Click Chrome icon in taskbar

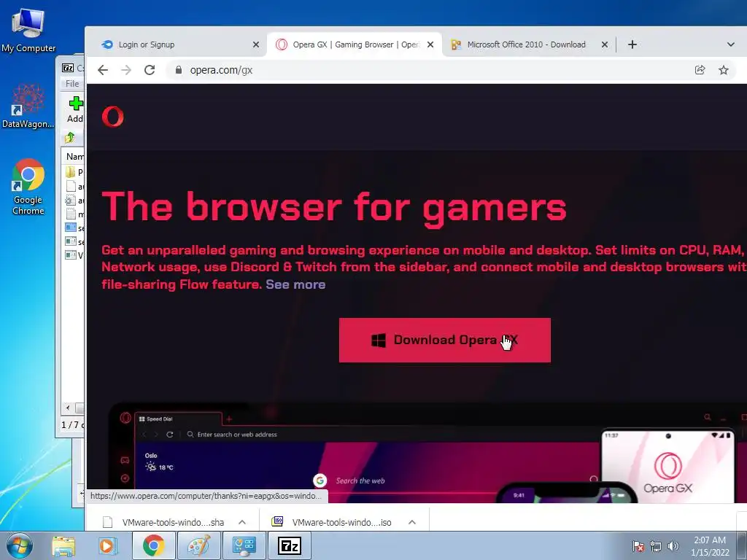pyautogui.click(x=153, y=545)
